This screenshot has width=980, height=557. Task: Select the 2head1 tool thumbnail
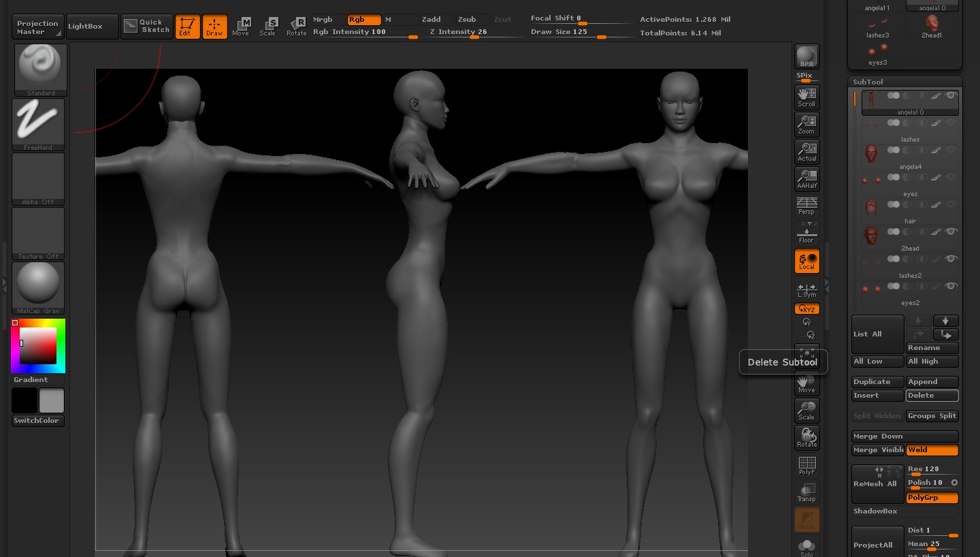(x=932, y=26)
